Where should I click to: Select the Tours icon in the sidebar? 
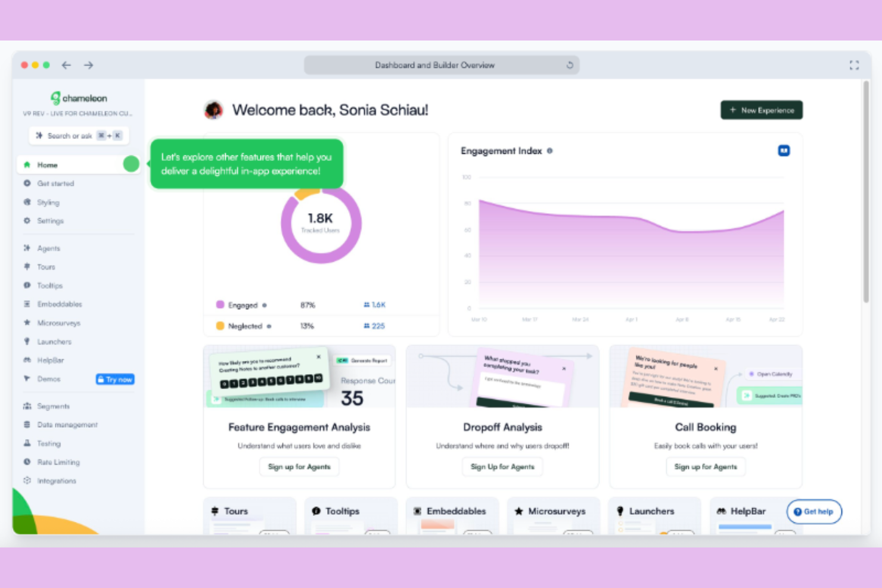click(x=27, y=267)
